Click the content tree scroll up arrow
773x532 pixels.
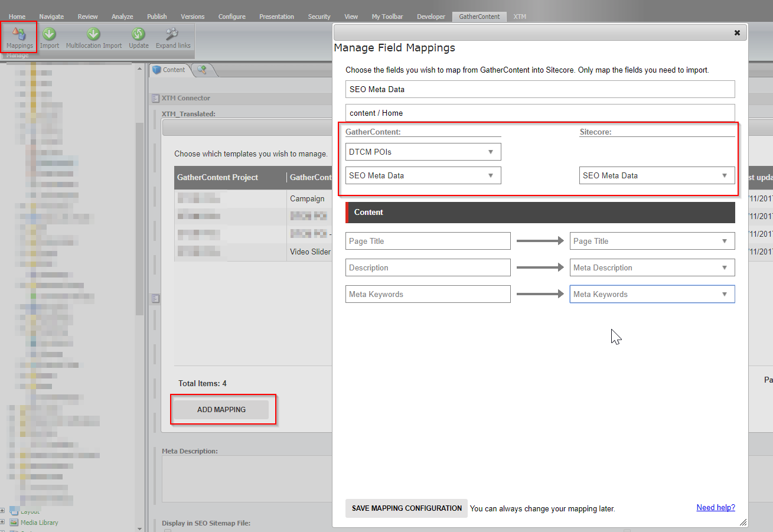pyautogui.click(x=139, y=69)
